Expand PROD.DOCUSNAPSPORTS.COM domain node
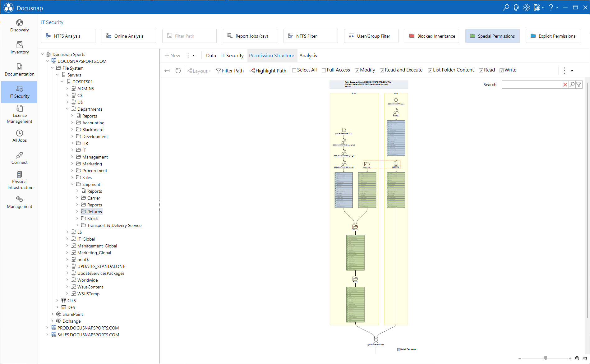This screenshot has width=590, height=364. coord(47,328)
